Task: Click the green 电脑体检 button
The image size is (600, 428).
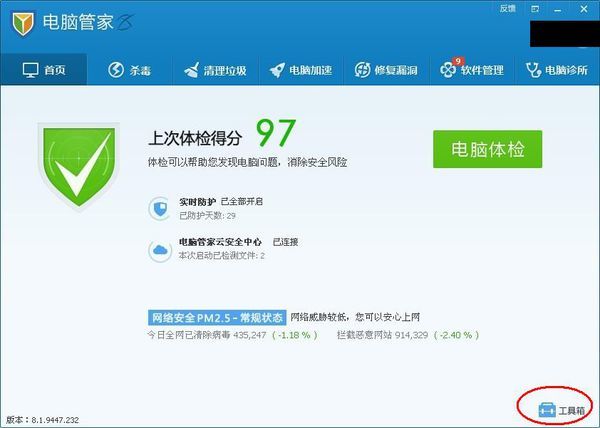Action: (x=487, y=148)
